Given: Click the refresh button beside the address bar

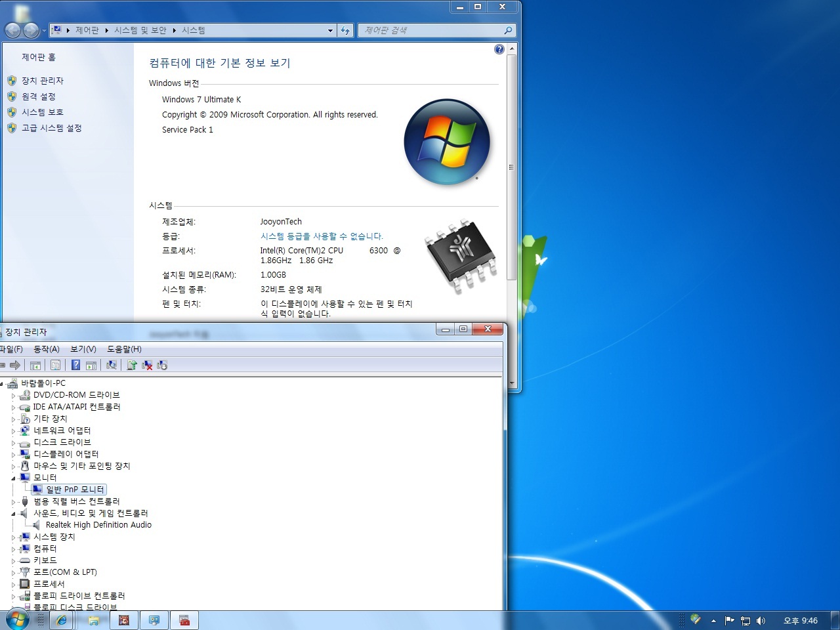Looking at the screenshot, I should 345,30.
